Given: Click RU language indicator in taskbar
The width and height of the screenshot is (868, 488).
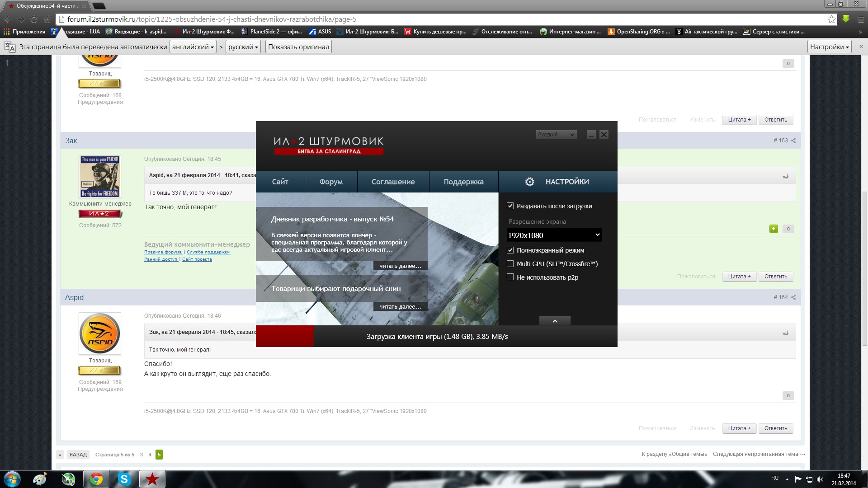Looking at the screenshot, I should pos(775,478).
